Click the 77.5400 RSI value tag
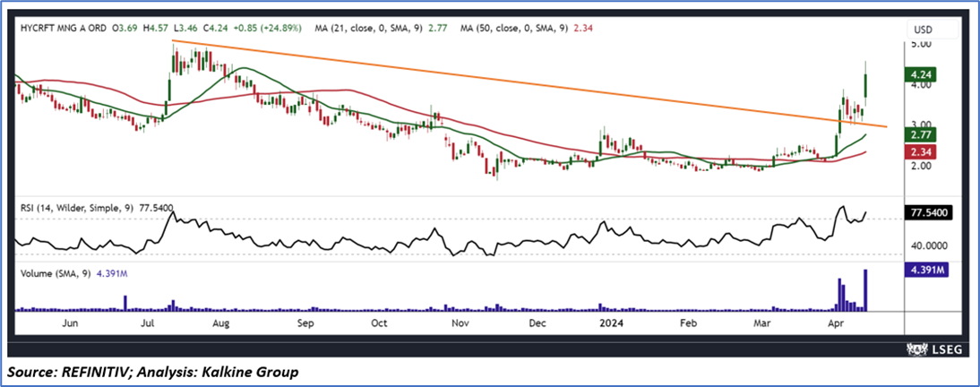 [x=929, y=213]
